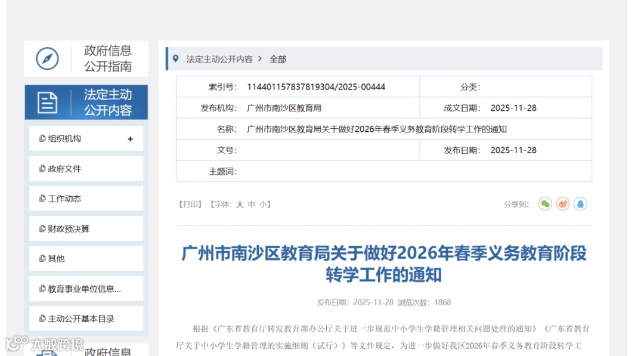Click the page icon next to 政府文件
644x356 pixels.
[42, 169]
